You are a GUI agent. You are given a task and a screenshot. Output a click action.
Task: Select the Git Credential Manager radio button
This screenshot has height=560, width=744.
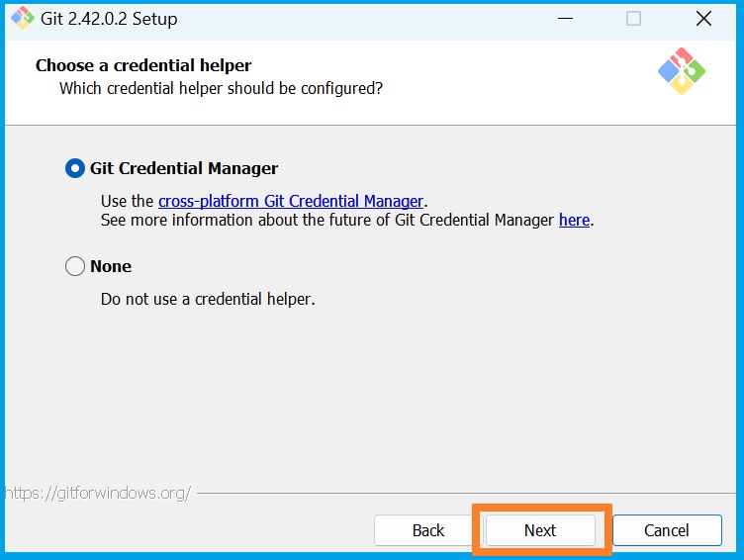tap(75, 168)
